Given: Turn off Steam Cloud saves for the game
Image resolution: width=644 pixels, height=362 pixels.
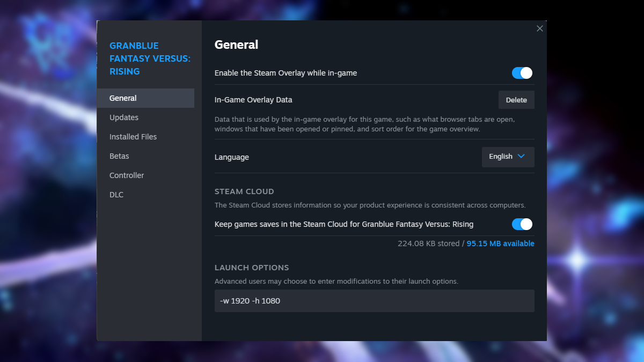Looking at the screenshot, I should [x=522, y=224].
